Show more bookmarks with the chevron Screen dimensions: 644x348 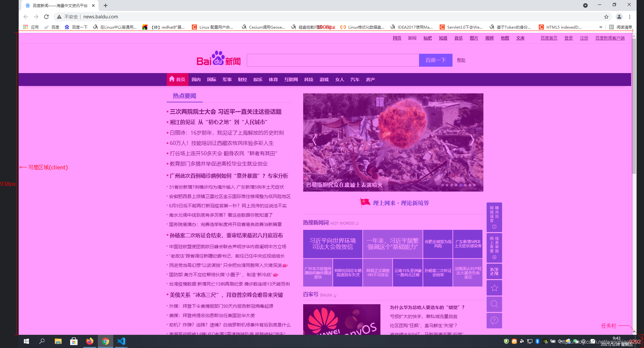(x=601, y=27)
